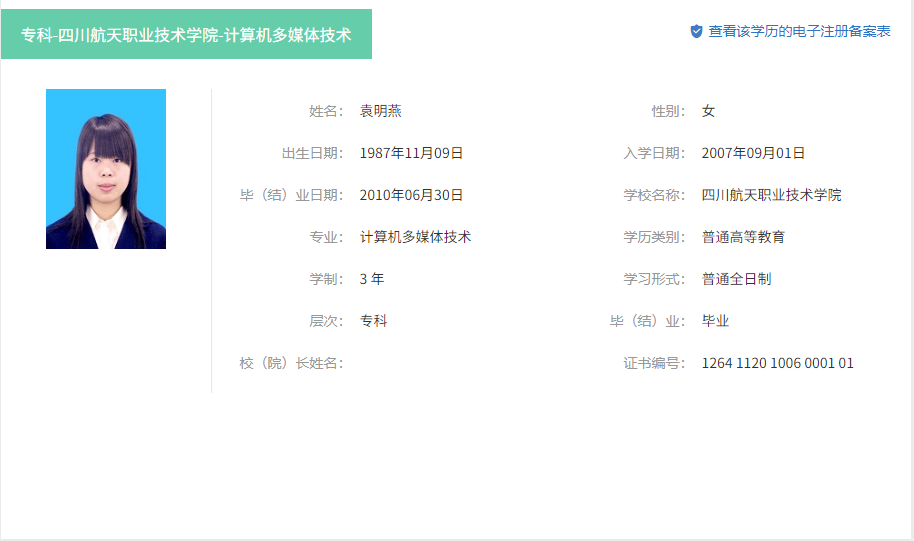
Task: Click the enrollment date 2007年09月01日
Action: 753,153
